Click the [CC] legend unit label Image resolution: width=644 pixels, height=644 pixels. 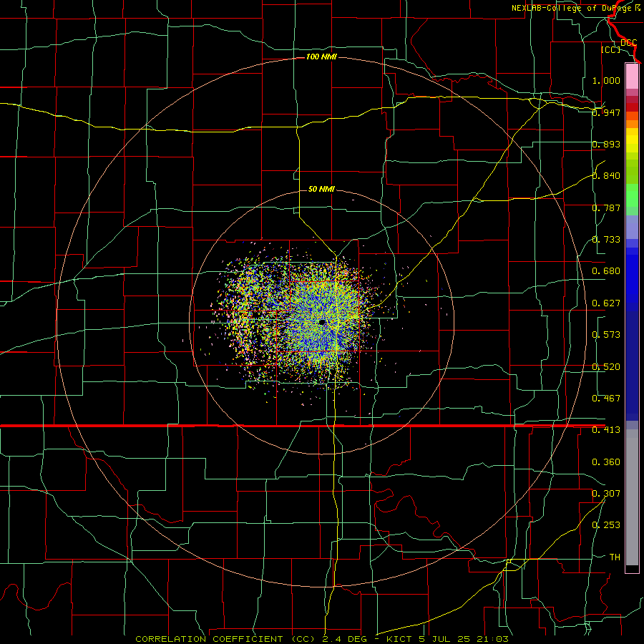[610, 49]
